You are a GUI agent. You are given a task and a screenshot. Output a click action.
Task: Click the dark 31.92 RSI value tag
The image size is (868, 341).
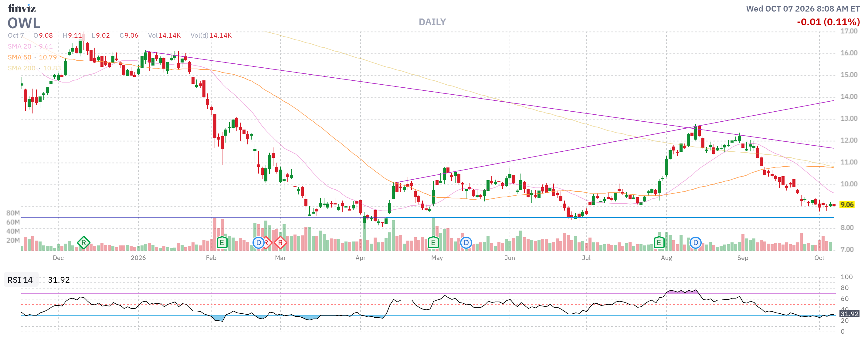849,314
